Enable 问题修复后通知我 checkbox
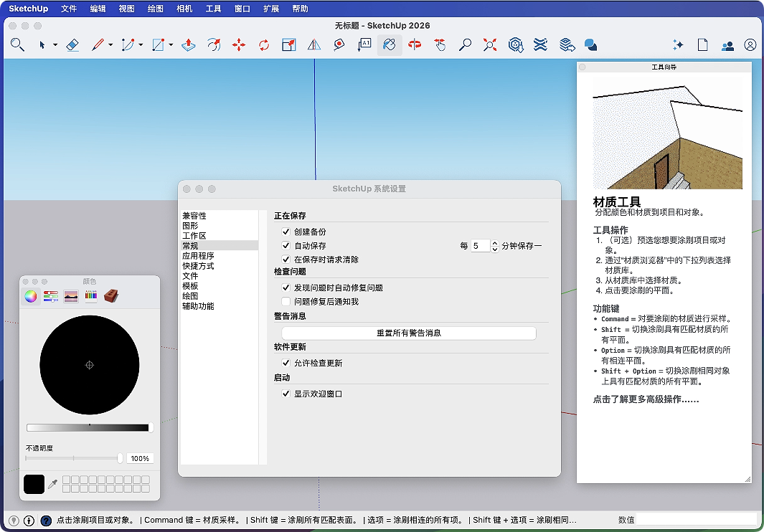764x532 pixels. [286, 302]
